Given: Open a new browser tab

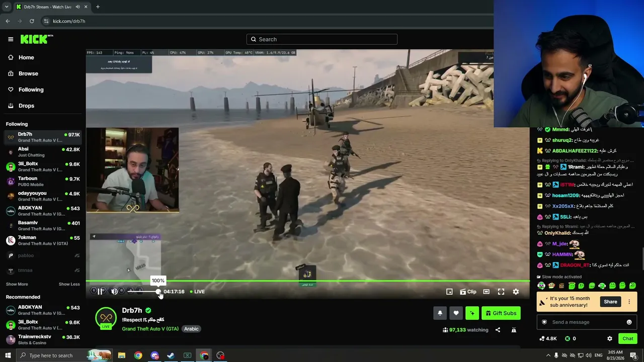Looking at the screenshot, I should (x=98, y=7).
